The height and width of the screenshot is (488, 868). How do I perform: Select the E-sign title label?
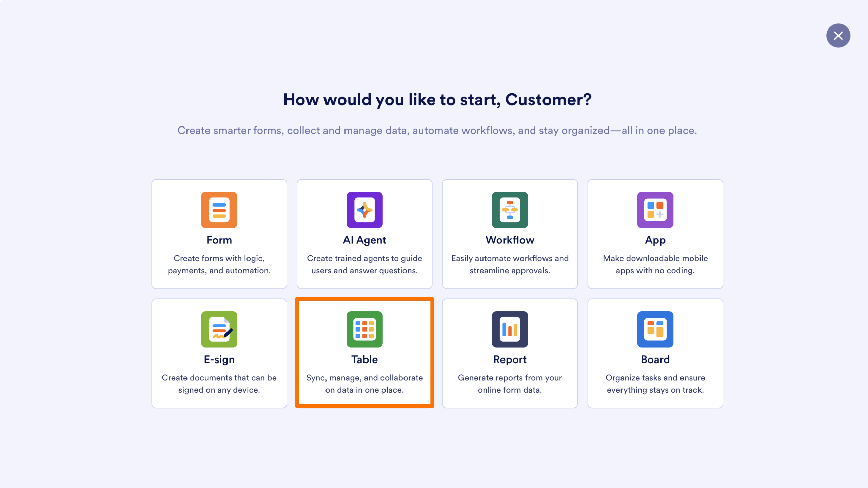pos(219,359)
